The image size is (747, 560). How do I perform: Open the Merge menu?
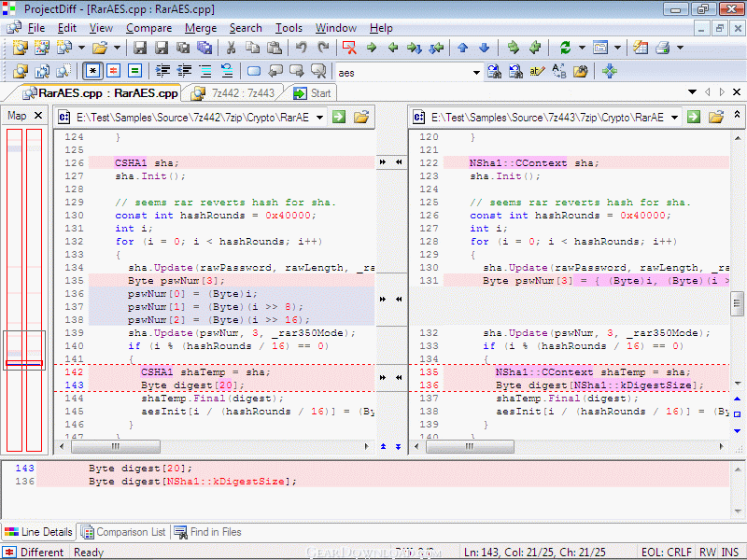click(201, 28)
